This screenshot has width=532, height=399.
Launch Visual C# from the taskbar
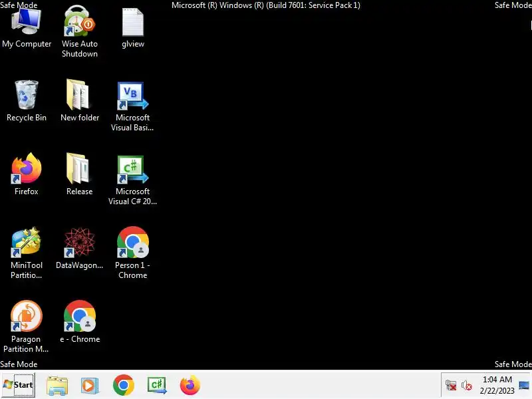tap(156, 385)
